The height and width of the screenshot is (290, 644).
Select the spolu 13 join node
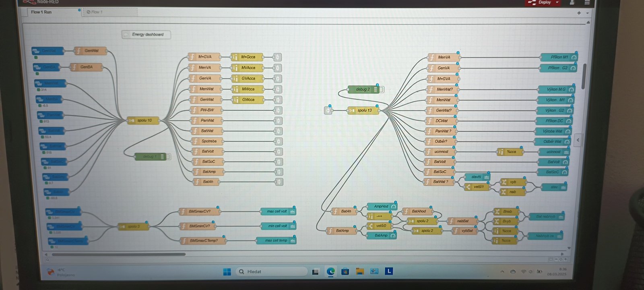point(363,110)
